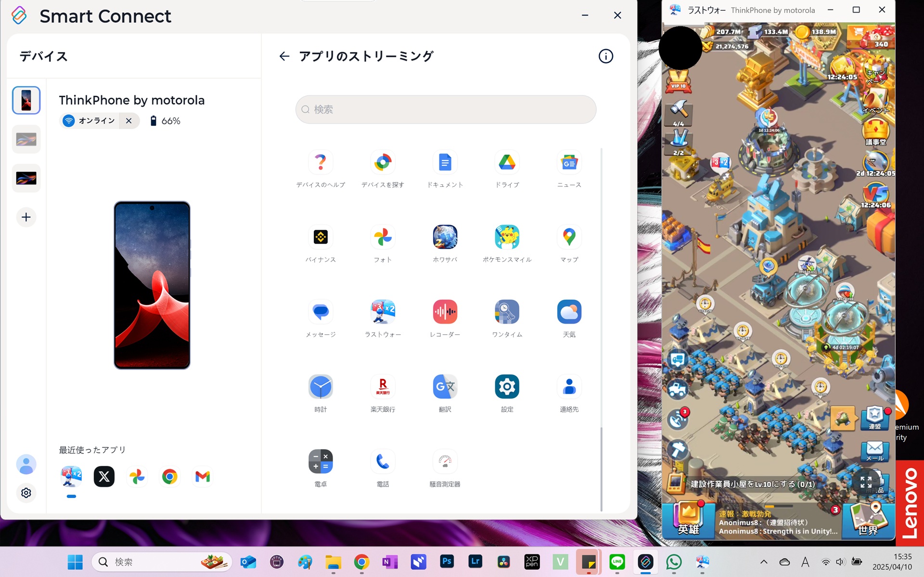Screen dimensions: 924x577
Task: Open 議事堂 icon in game window
Action: (x=875, y=132)
